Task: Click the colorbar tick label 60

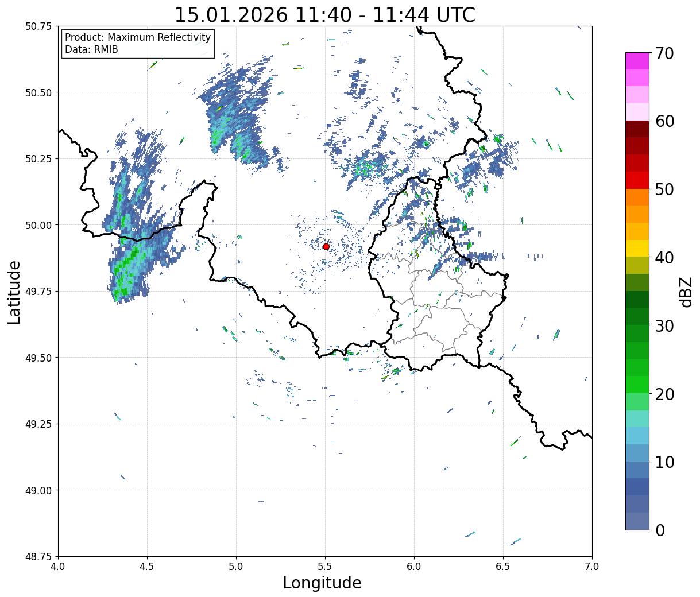Action: pos(664,121)
